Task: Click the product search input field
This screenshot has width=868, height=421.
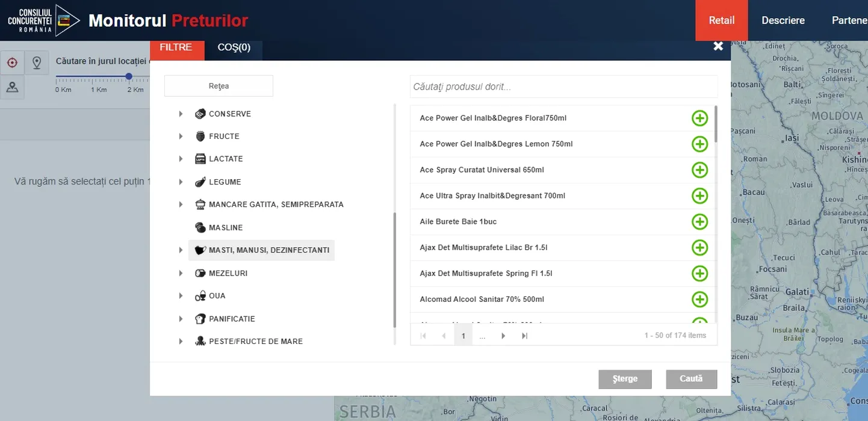Action: [x=563, y=87]
